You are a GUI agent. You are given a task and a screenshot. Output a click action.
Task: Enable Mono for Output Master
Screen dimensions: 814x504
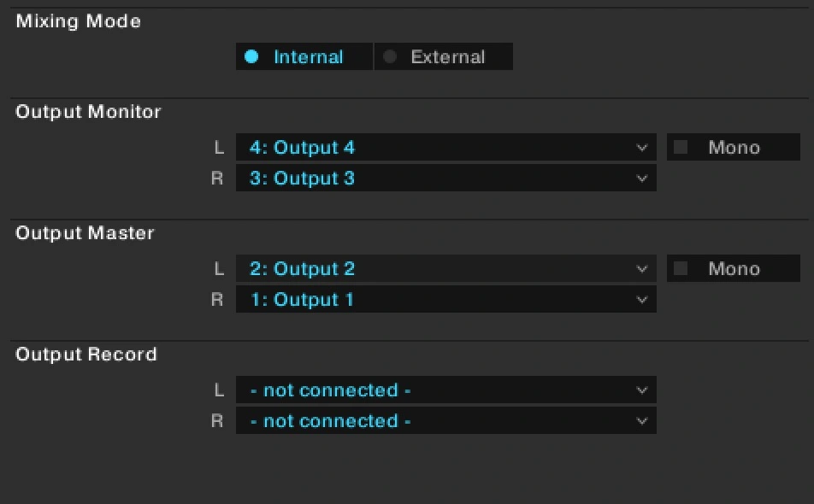[681, 269]
